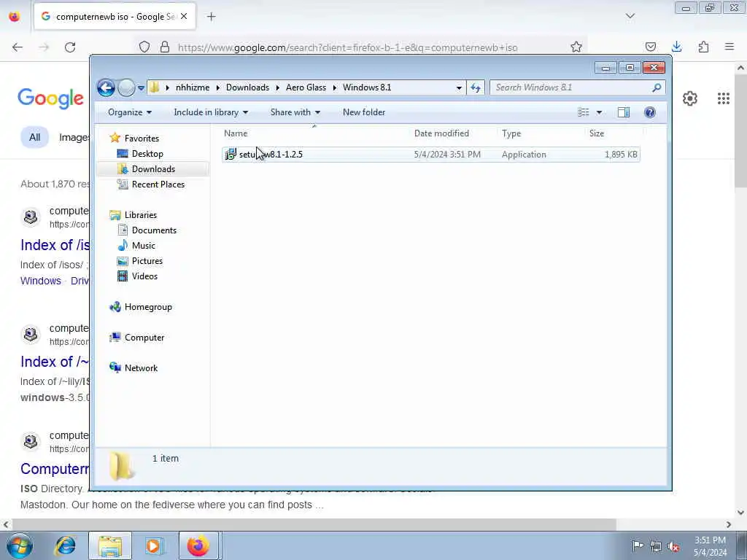Click the search magnifier in Explorer

coord(657,87)
